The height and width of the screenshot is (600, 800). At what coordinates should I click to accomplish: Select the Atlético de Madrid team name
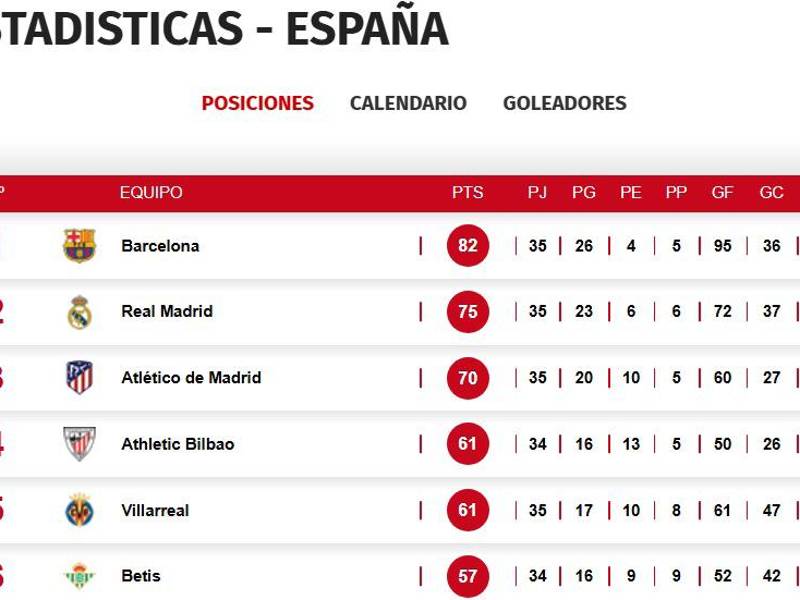(191, 378)
